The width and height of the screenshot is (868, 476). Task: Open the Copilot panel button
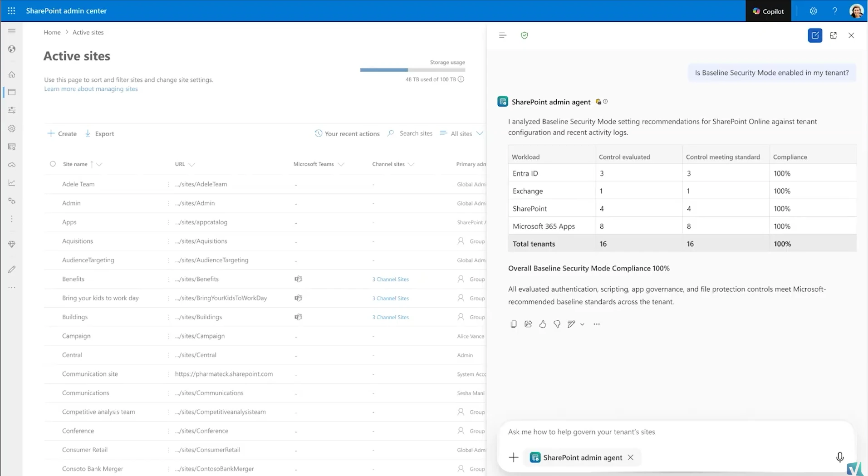(768, 11)
